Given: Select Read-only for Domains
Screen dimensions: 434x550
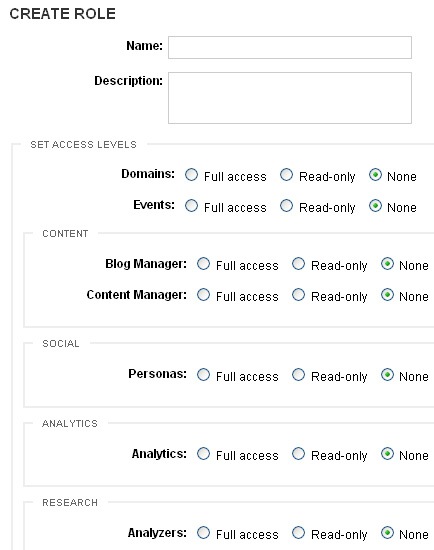Looking at the screenshot, I should click(286, 175).
